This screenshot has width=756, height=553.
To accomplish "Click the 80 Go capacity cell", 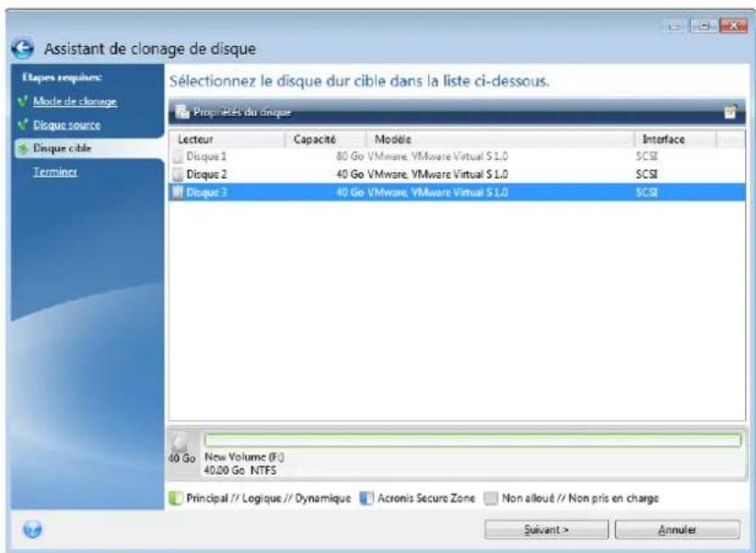I will coord(350,156).
